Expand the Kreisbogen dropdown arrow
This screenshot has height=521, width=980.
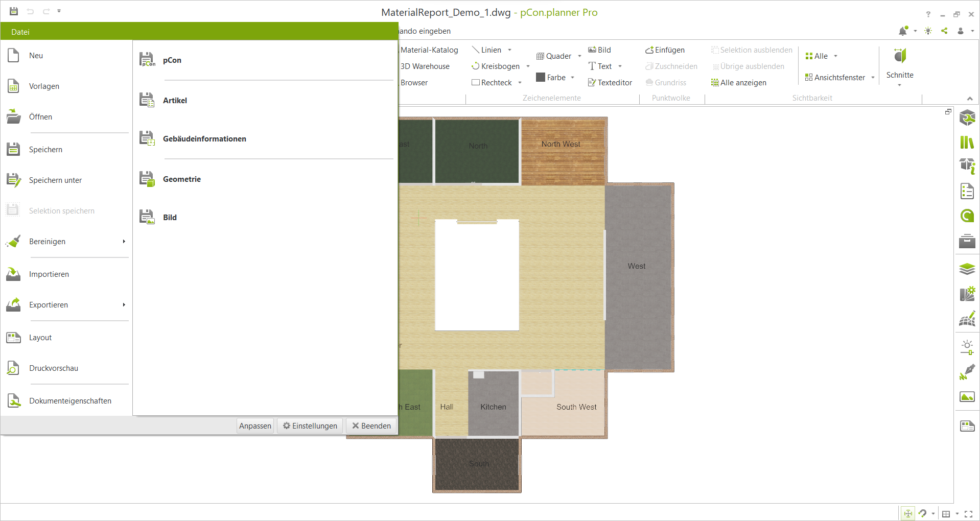tap(528, 66)
